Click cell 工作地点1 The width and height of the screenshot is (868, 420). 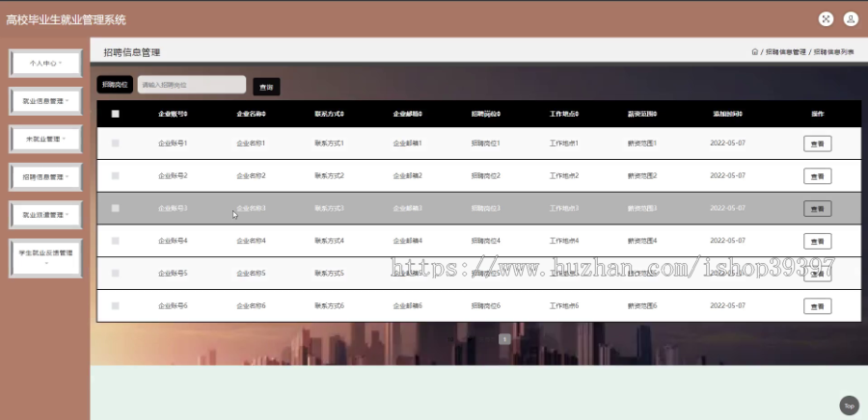coord(564,144)
